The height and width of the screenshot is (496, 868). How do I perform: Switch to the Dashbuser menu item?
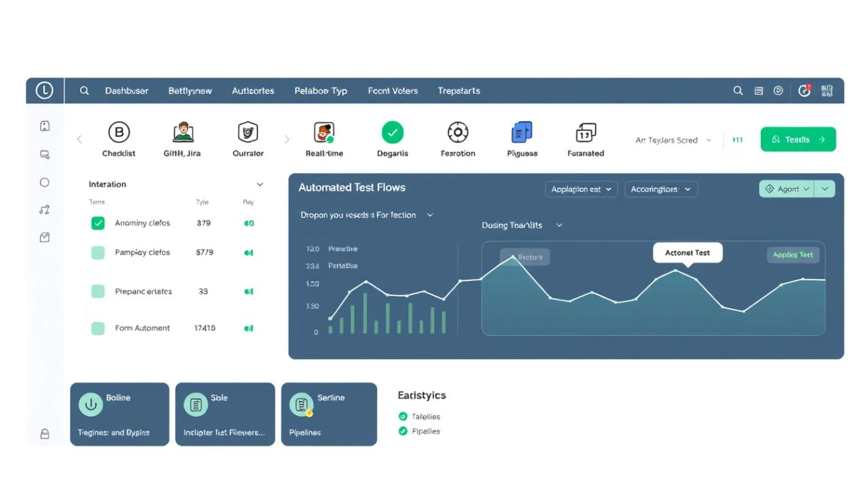(x=127, y=90)
